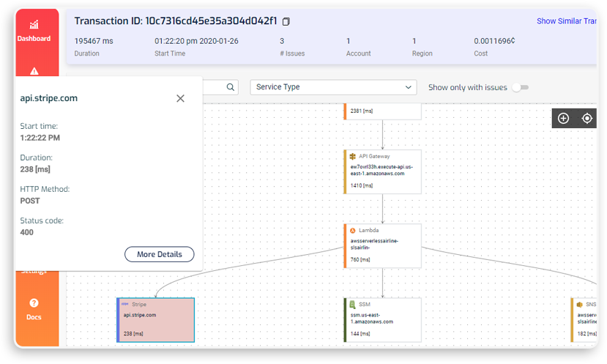Click the SSM icon in the node

353,305
